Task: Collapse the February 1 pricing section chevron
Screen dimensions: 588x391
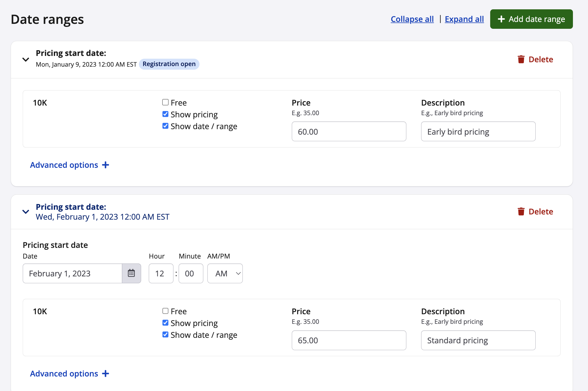Action: click(26, 212)
